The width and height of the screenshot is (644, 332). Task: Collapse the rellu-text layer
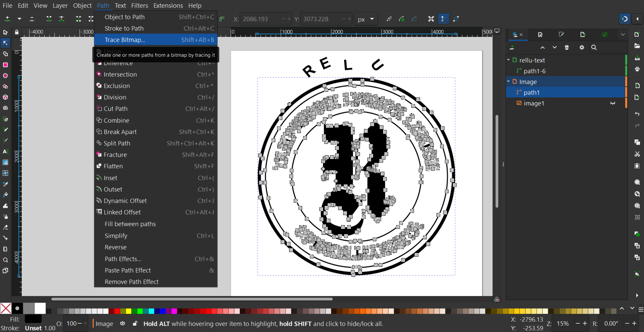point(508,60)
